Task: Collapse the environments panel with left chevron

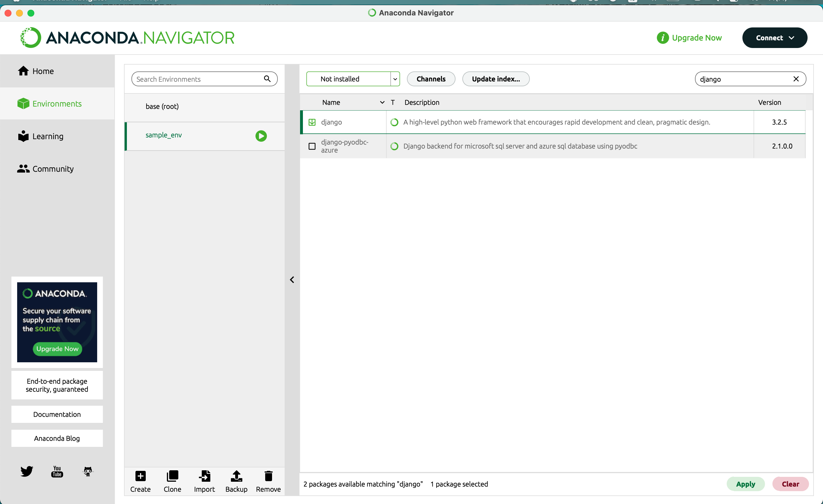Action: pyautogui.click(x=292, y=279)
